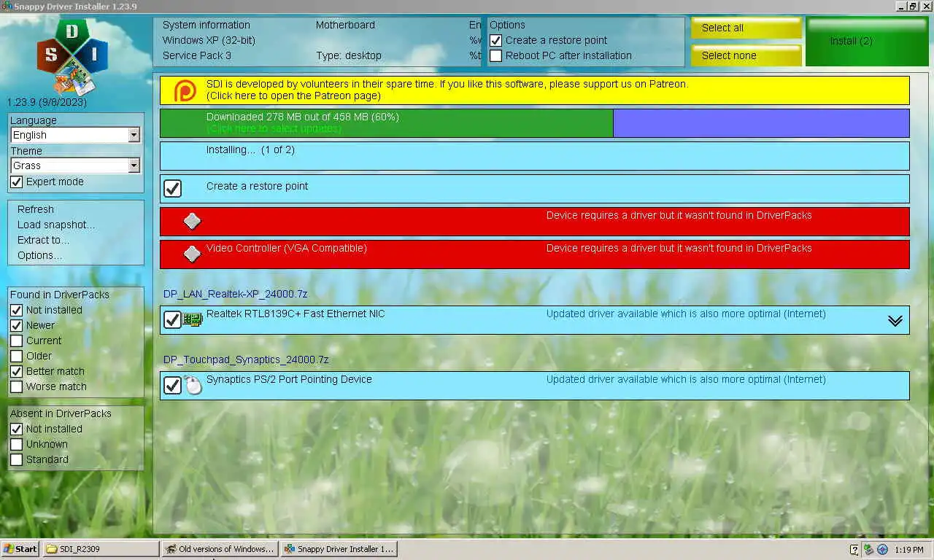Click the title bar application icon

[x=7, y=6]
